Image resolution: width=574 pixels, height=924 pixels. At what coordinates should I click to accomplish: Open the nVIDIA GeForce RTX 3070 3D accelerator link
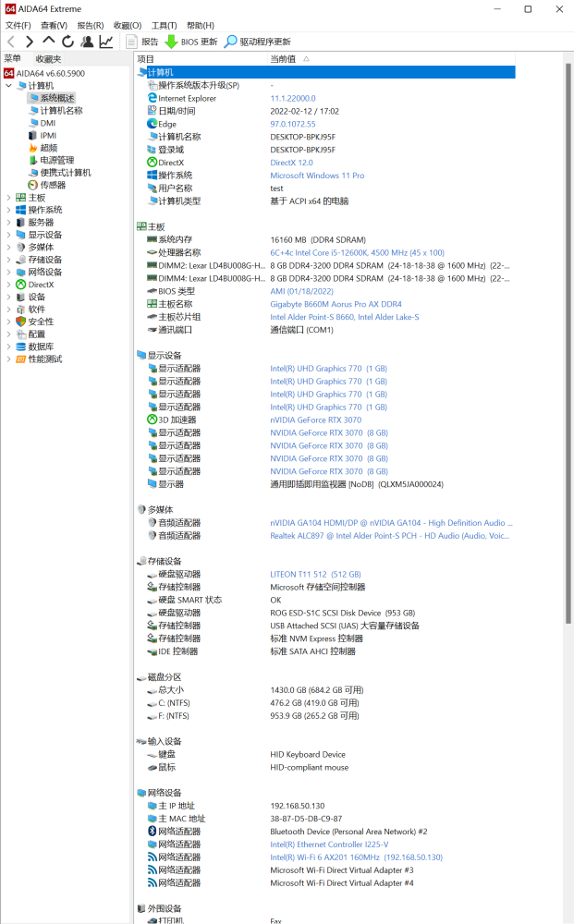[316, 420]
